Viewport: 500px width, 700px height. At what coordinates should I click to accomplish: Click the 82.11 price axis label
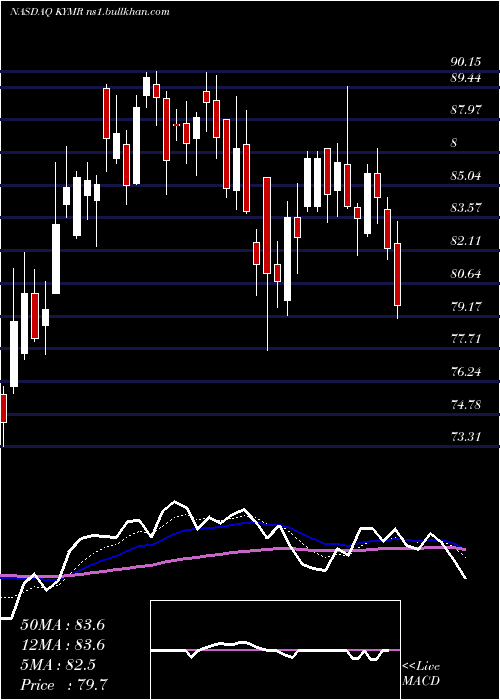(x=466, y=241)
